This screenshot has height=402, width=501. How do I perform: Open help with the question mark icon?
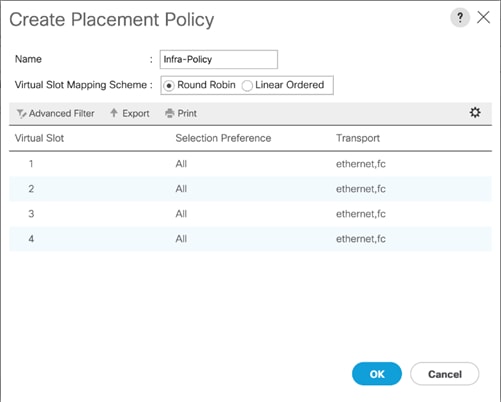(x=460, y=17)
